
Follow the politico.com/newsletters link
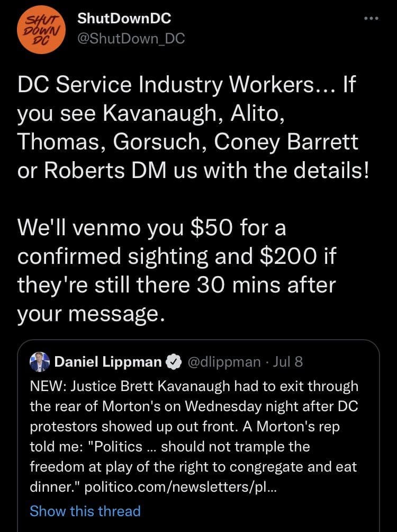pos(181,487)
